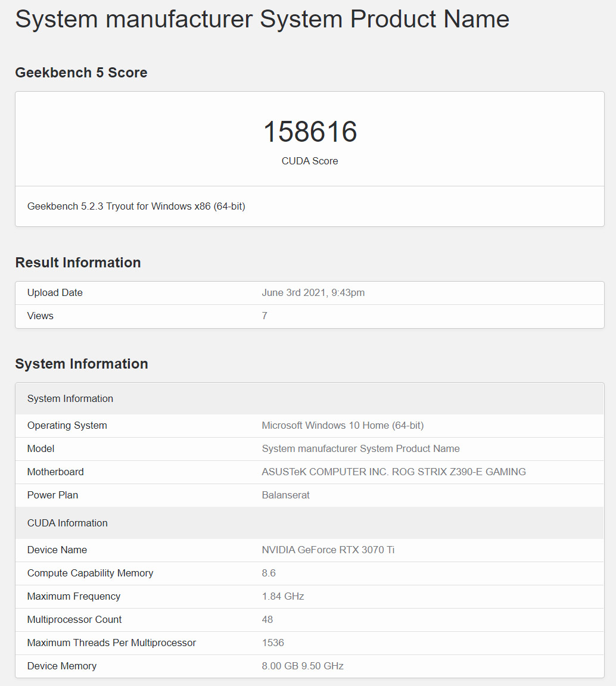Image resolution: width=616 pixels, height=686 pixels.
Task: Click the 'Upload Date' label
Action: click(55, 293)
